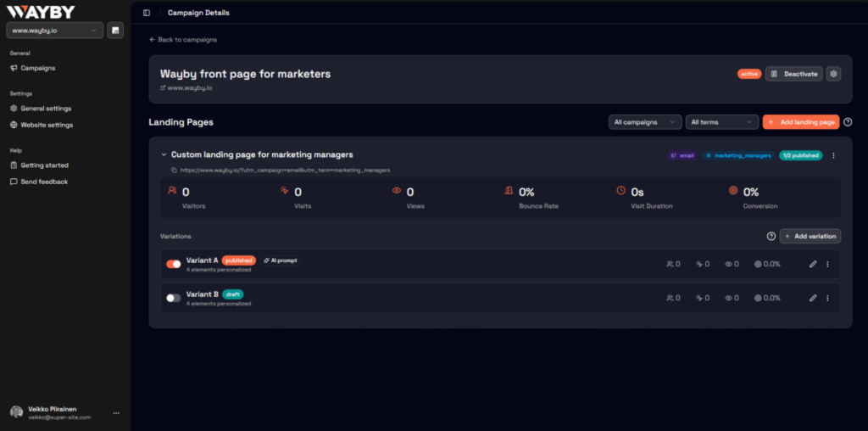Click the email campaign tag

point(682,155)
